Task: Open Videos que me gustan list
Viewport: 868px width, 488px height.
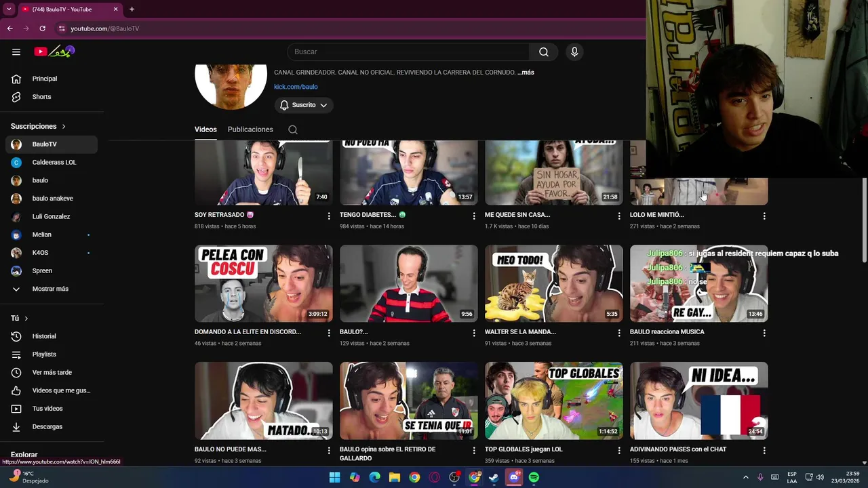Action: point(52,390)
